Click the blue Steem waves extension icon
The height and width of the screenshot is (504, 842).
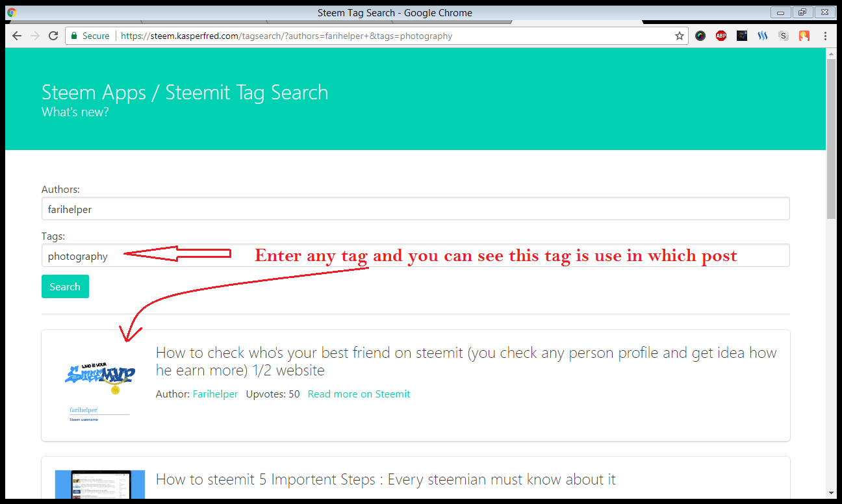(763, 36)
